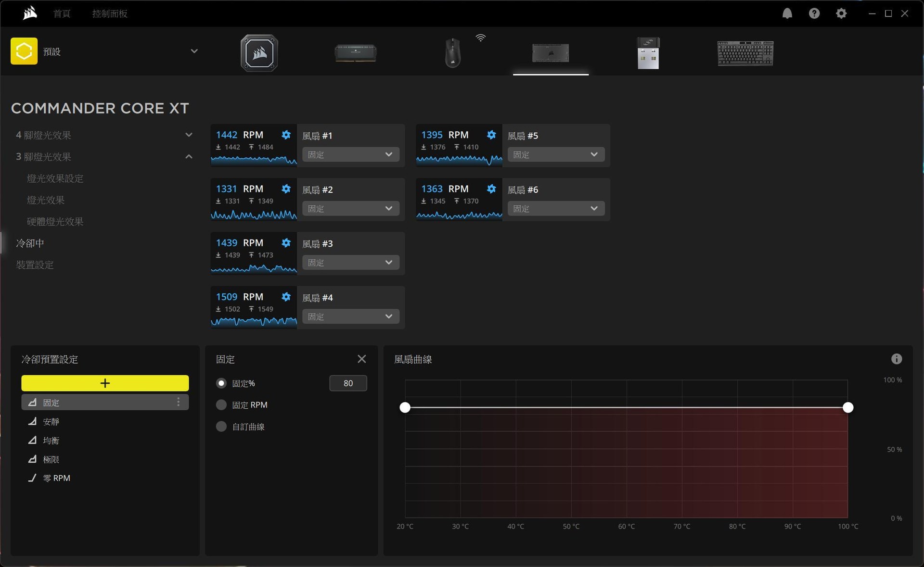
Task: Select the 零 RPM cooling preset
Action: pos(105,478)
